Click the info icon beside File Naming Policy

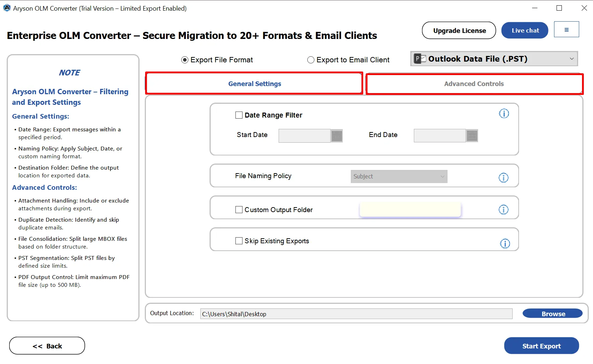pyautogui.click(x=503, y=177)
